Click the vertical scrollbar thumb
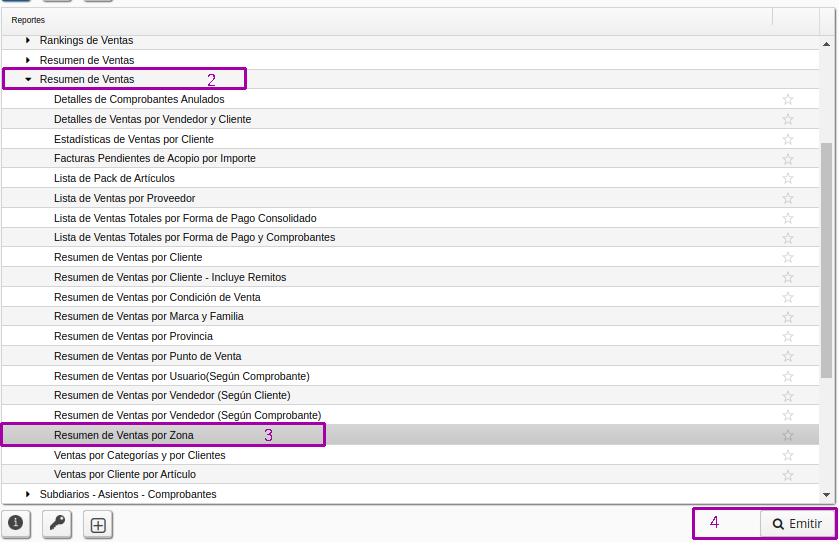 click(x=826, y=260)
